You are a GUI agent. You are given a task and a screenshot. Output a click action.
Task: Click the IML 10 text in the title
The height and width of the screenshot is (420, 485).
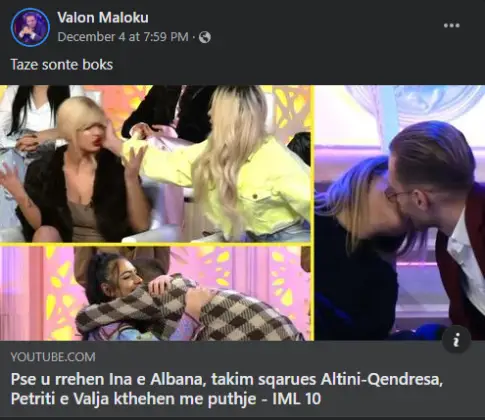pos(297,399)
